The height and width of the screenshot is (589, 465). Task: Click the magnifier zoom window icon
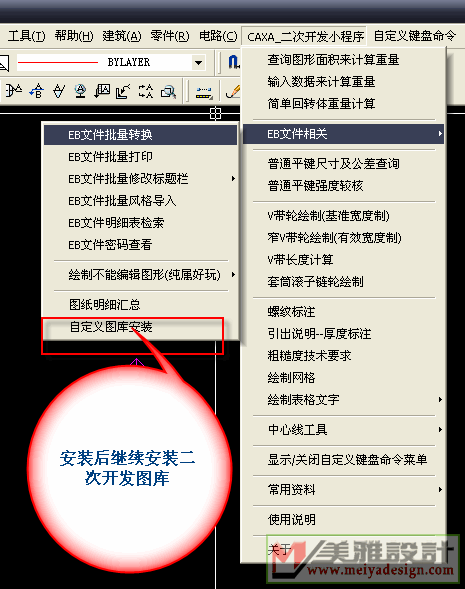(168, 91)
